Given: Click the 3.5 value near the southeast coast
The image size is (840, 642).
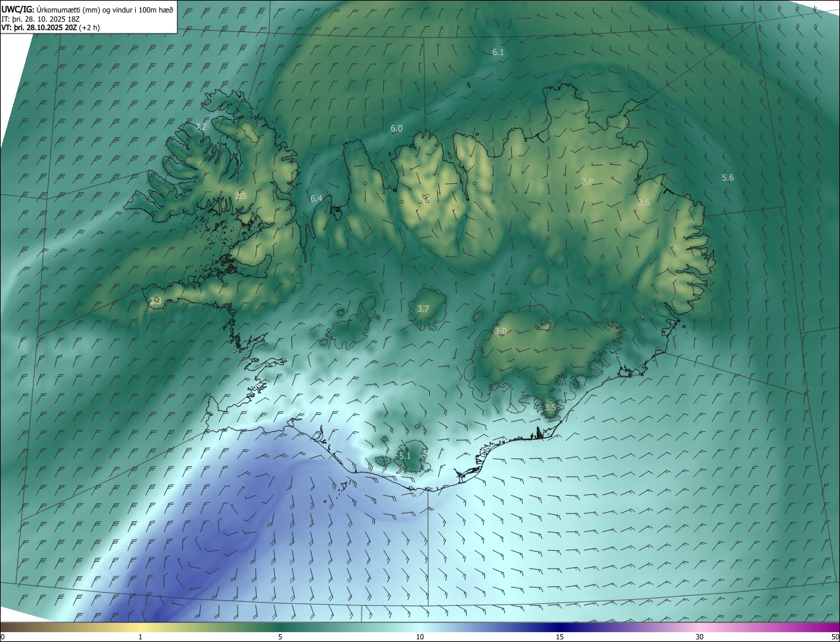Looking at the screenshot, I should click(x=550, y=407).
